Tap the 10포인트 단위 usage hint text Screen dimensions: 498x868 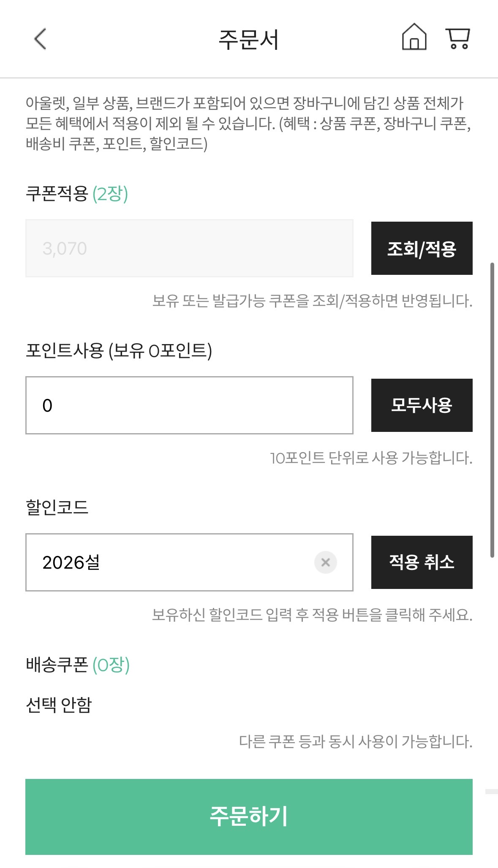point(371,458)
